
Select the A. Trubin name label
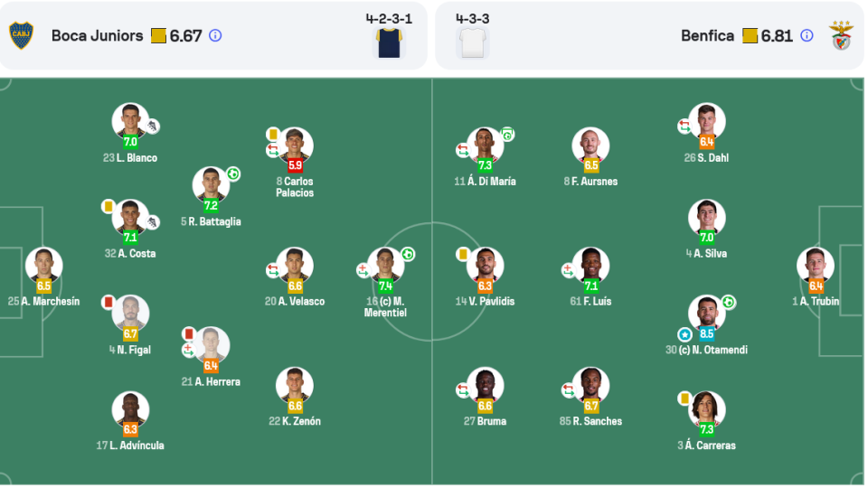[816, 302]
